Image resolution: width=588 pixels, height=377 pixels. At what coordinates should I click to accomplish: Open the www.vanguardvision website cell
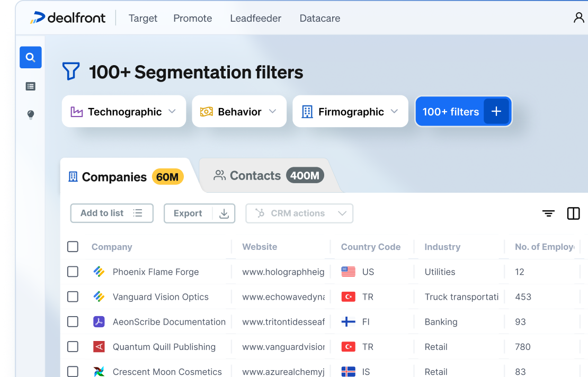(283, 347)
